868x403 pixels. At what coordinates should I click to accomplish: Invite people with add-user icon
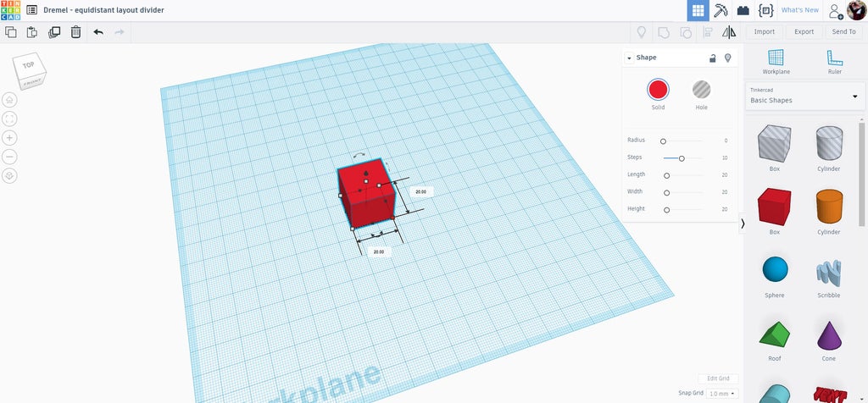click(835, 10)
